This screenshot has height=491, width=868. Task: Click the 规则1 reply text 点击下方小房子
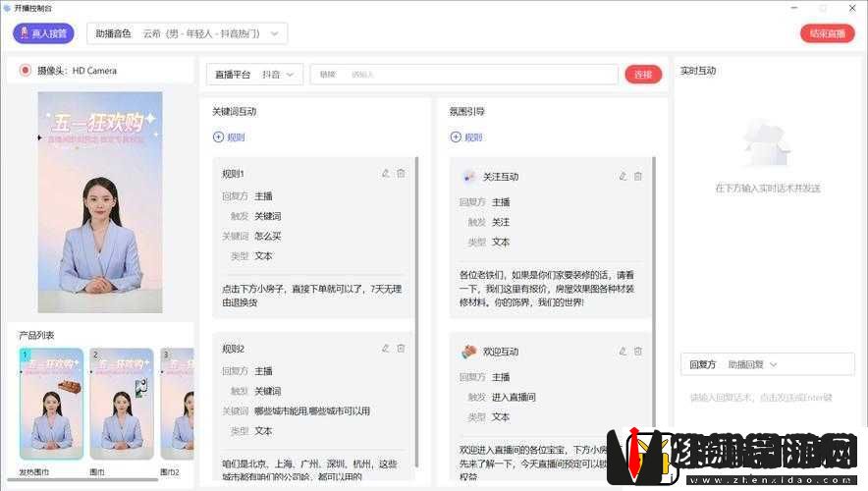click(311, 296)
